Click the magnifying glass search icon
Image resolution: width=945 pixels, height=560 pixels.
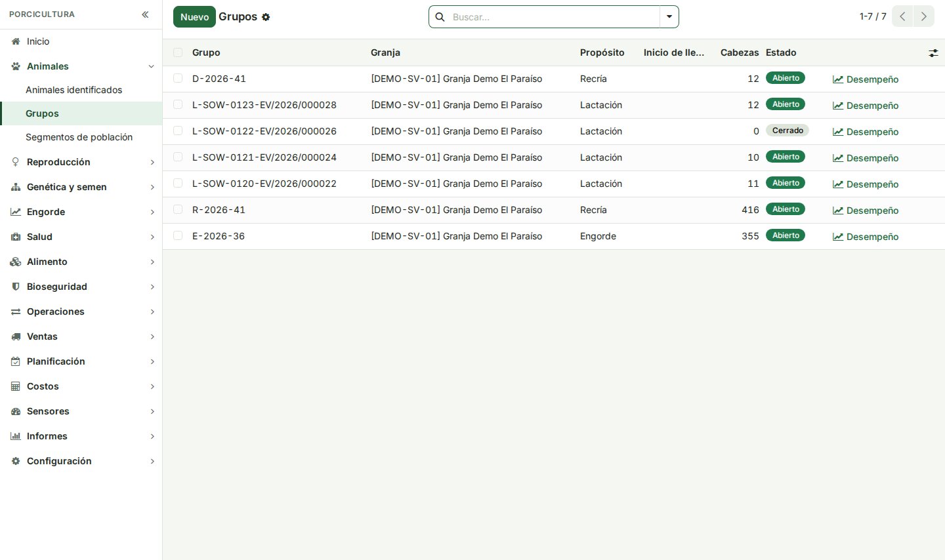pyautogui.click(x=440, y=17)
